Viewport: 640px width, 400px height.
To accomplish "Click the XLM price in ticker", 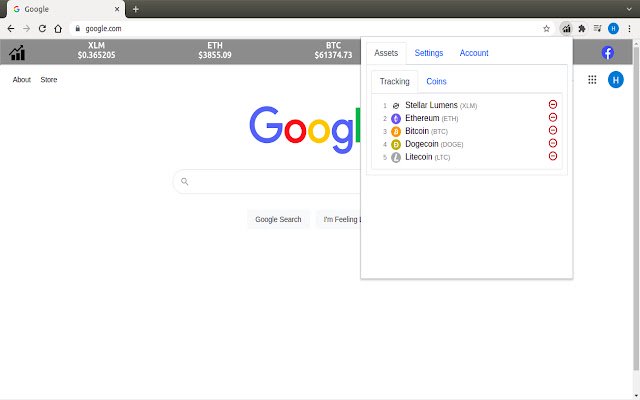I will pyautogui.click(x=96, y=55).
